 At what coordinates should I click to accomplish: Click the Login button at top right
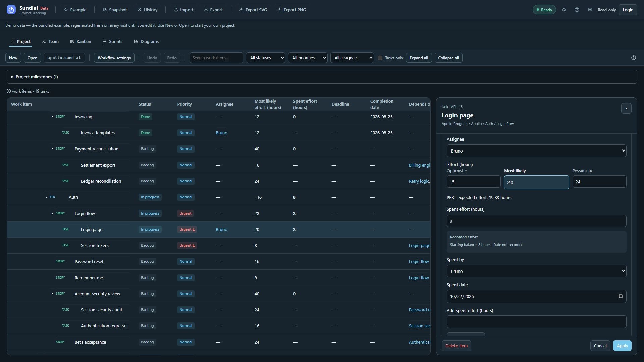click(628, 10)
